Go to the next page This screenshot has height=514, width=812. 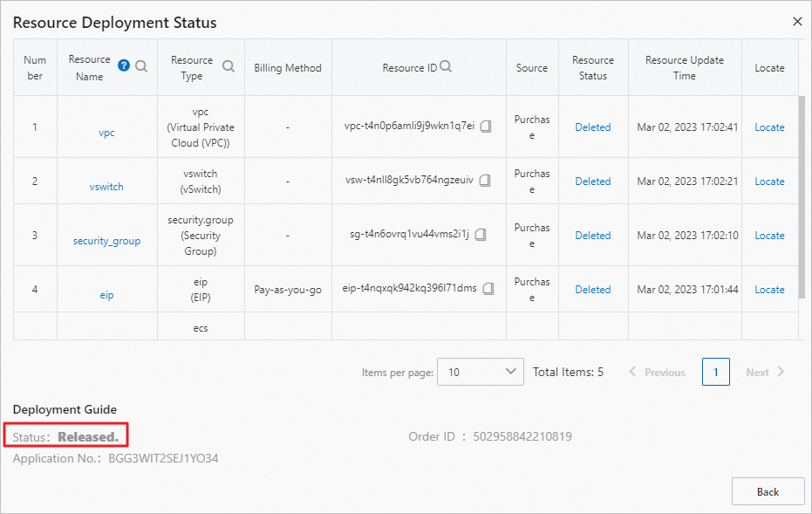tap(765, 372)
